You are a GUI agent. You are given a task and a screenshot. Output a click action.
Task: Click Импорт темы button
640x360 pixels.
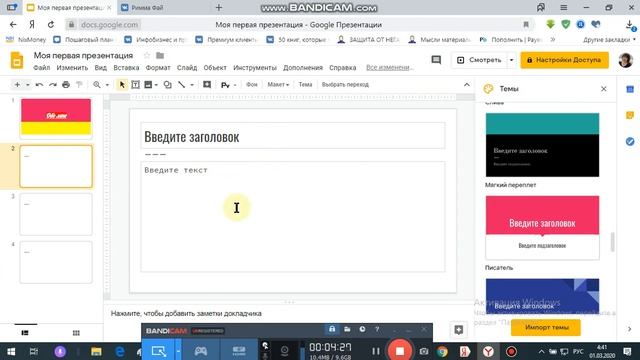click(x=546, y=327)
